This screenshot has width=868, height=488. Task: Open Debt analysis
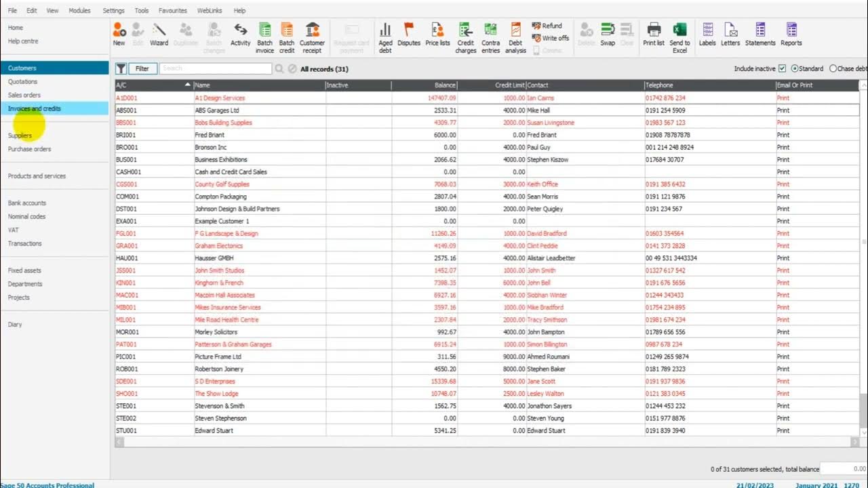coord(515,38)
